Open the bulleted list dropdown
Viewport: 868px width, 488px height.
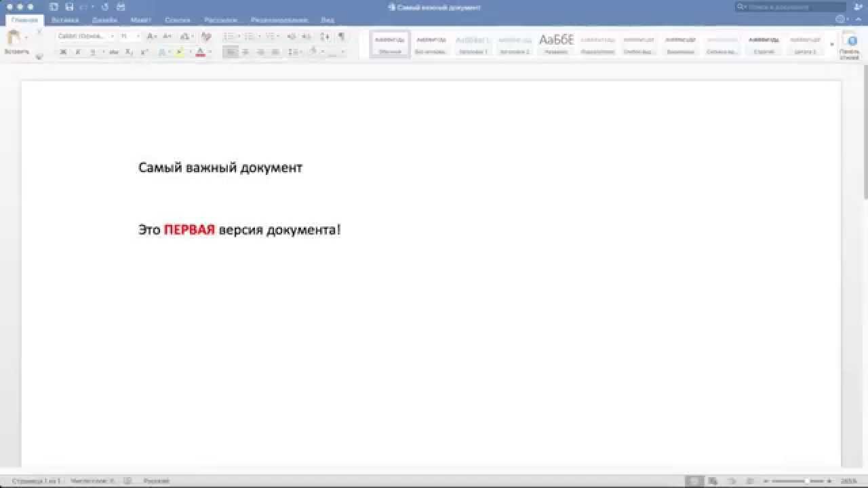pyautogui.click(x=239, y=36)
